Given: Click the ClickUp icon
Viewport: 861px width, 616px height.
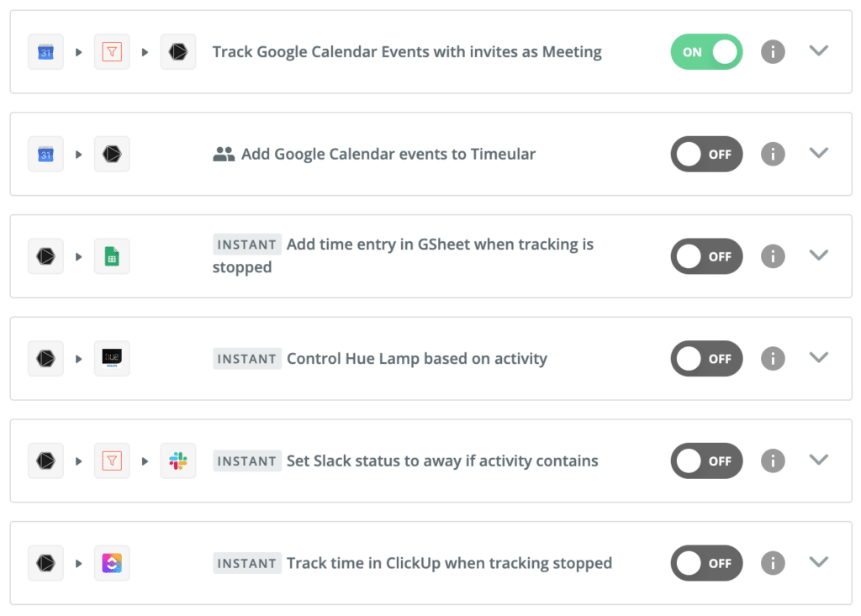Looking at the screenshot, I should pos(112,563).
